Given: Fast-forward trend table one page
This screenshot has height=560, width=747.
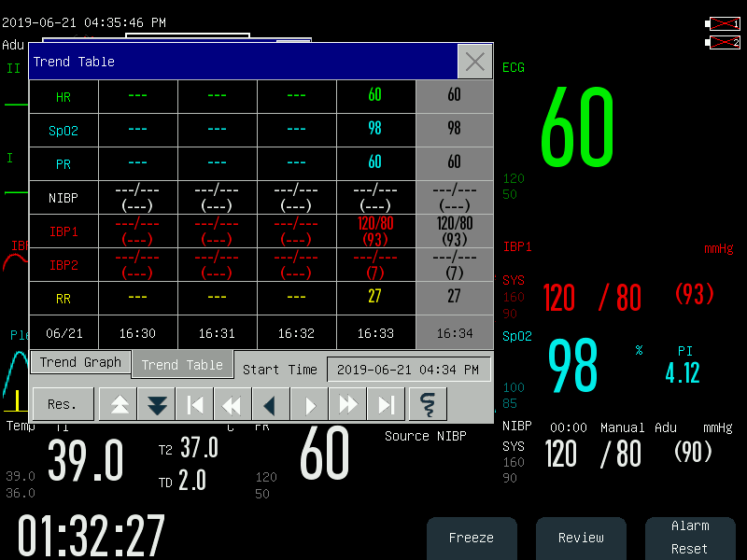Looking at the screenshot, I should [347, 404].
